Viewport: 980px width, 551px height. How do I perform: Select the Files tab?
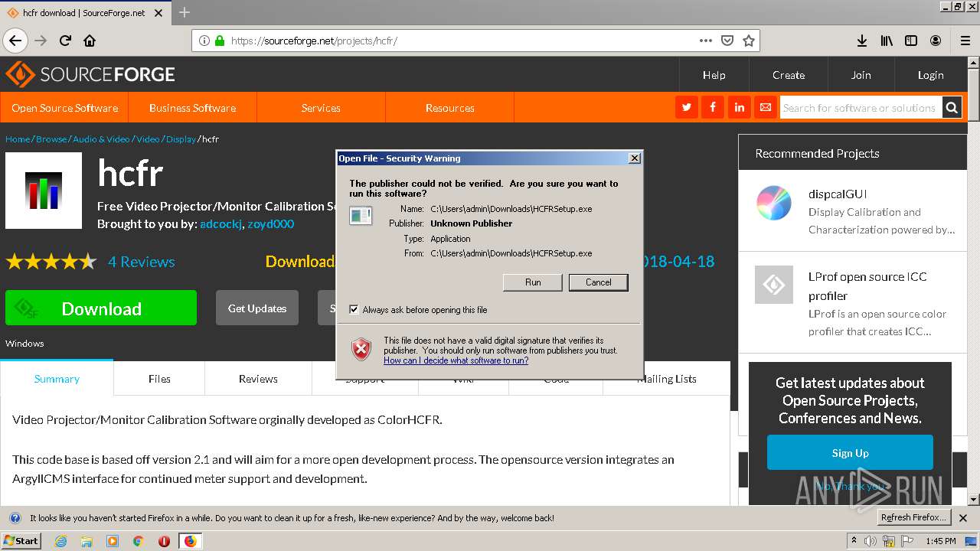159,378
